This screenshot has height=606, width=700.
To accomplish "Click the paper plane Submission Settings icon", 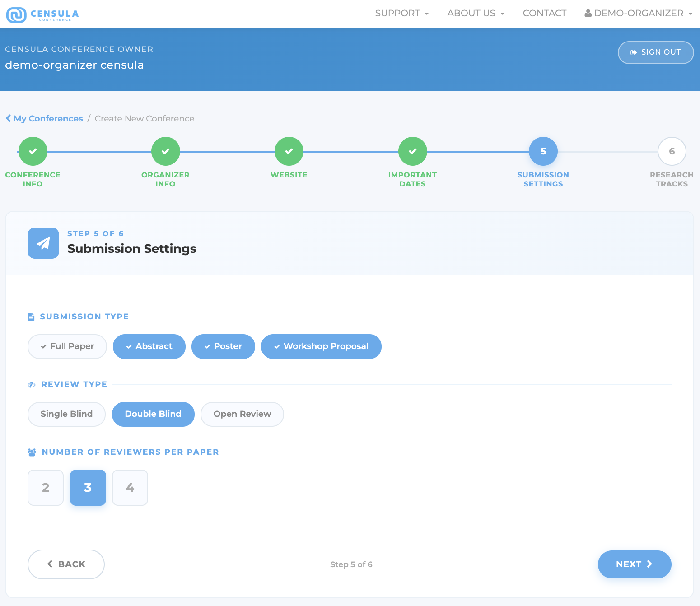I will (x=43, y=243).
